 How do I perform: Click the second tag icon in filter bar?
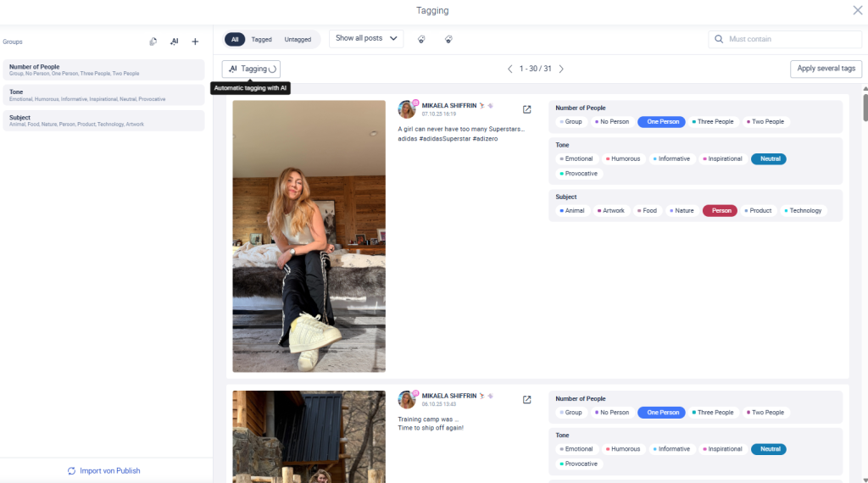pyautogui.click(x=448, y=39)
